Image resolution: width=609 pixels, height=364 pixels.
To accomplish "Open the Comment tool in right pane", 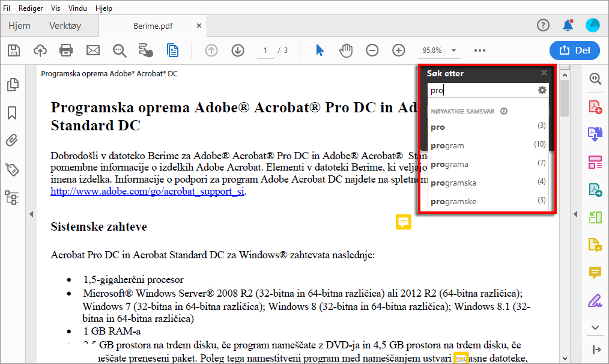I will (595, 273).
